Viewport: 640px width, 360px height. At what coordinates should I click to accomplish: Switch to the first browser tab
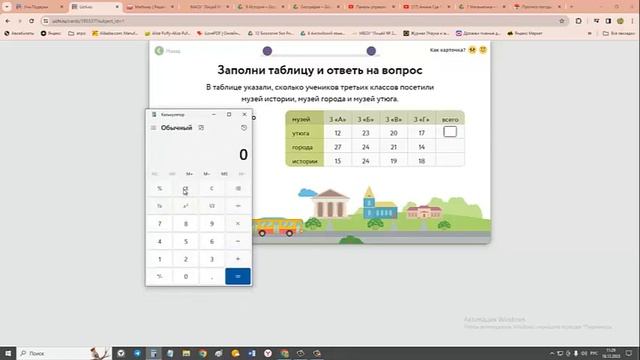39,7
